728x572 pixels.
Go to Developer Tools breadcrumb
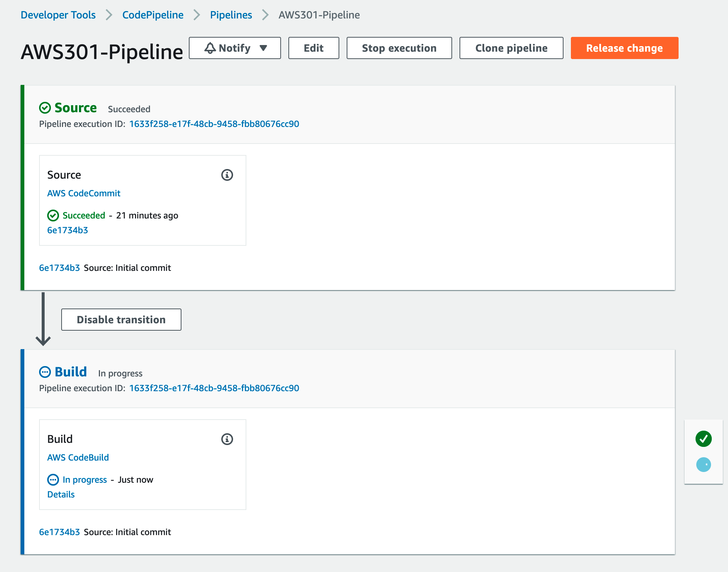coord(58,15)
